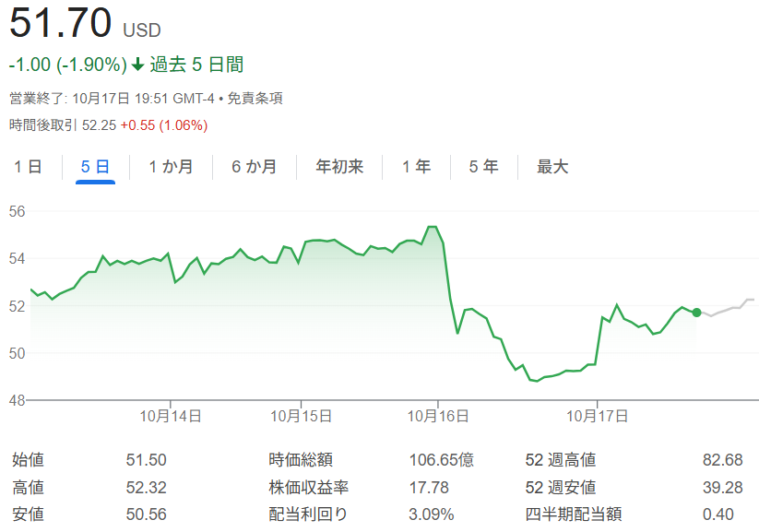Click the 時価総額 value 106.65億
The width and height of the screenshot is (759, 532).
[441, 460]
